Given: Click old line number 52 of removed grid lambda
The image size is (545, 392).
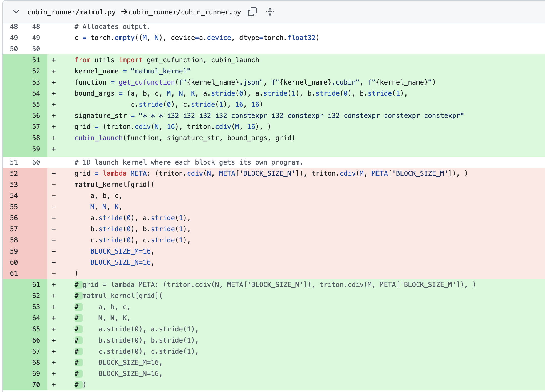Looking at the screenshot, I should point(14,173).
